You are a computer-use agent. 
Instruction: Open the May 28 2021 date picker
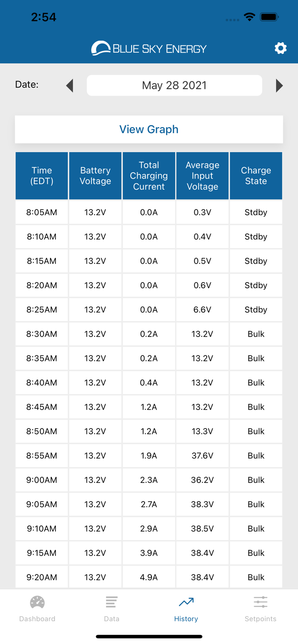pos(174,85)
